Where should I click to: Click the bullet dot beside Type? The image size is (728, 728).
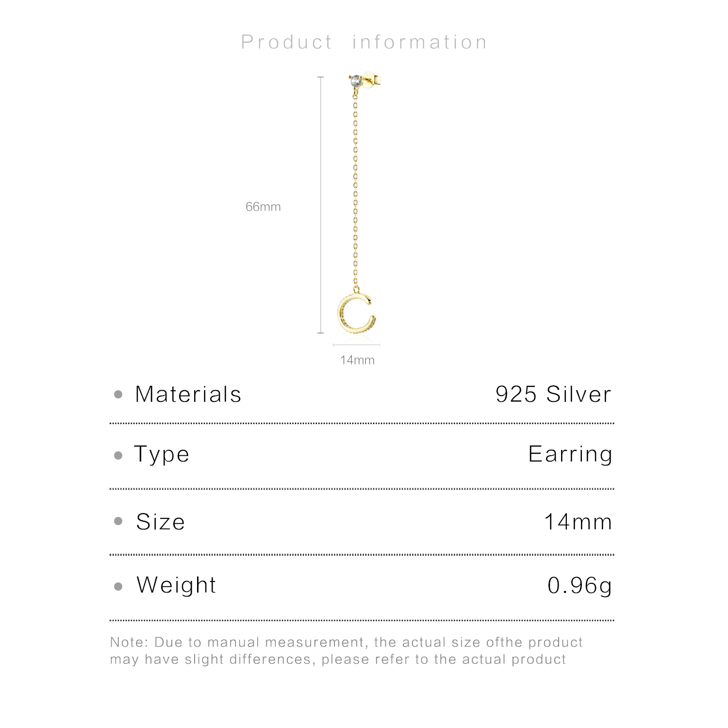118,455
